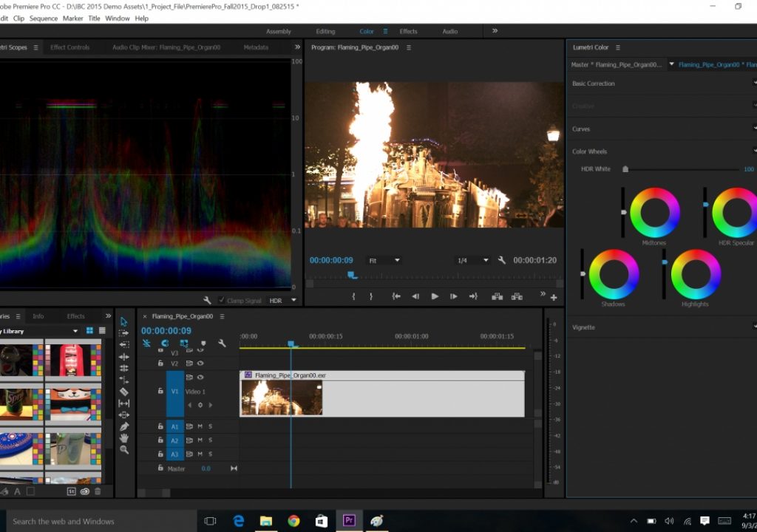Switch to the Effects workspace

point(408,31)
